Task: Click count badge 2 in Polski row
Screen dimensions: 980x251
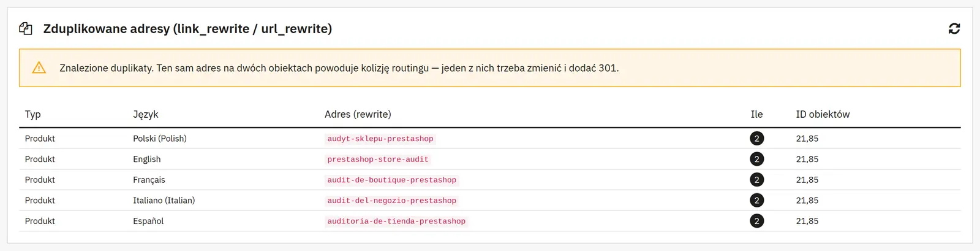Action: 756,139
